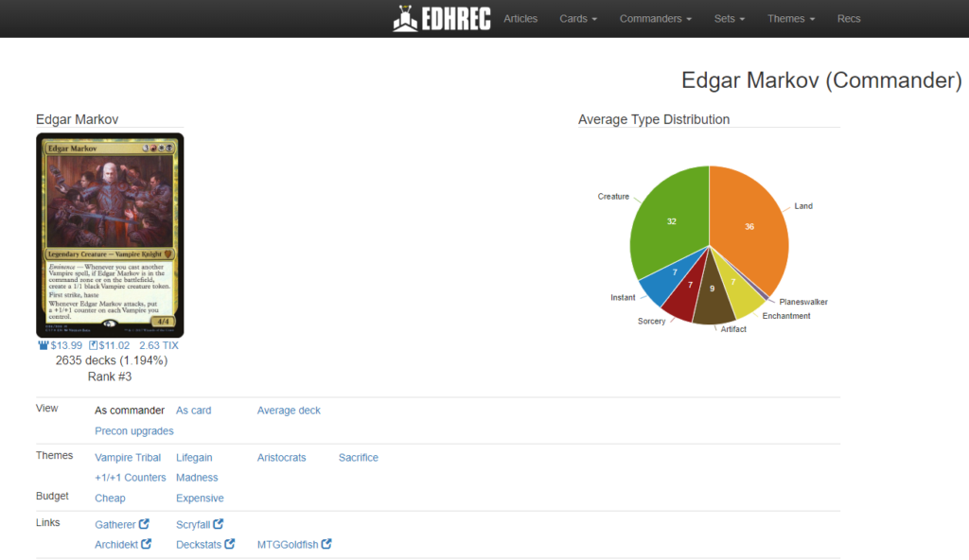Click the Card Kingdom crown price icon
The image size is (969, 560).
pos(44,345)
